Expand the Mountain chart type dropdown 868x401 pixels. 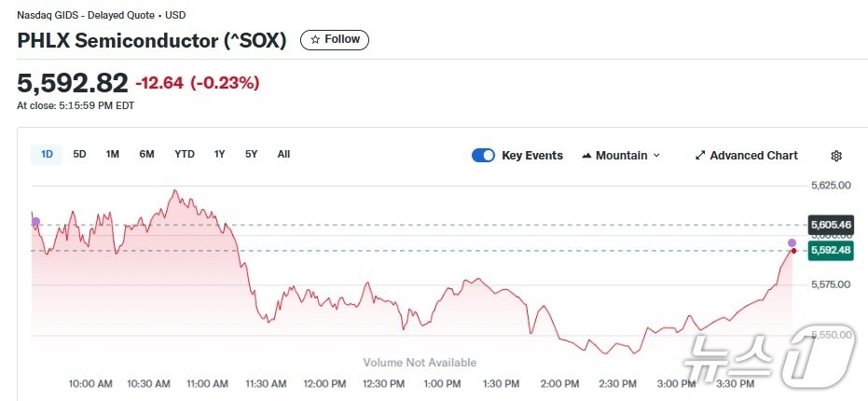click(656, 156)
